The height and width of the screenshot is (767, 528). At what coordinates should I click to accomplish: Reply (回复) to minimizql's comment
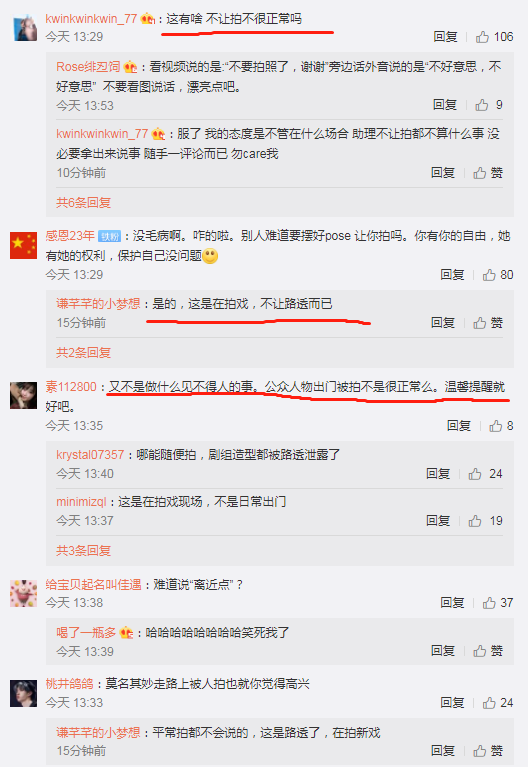(x=438, y=521)
